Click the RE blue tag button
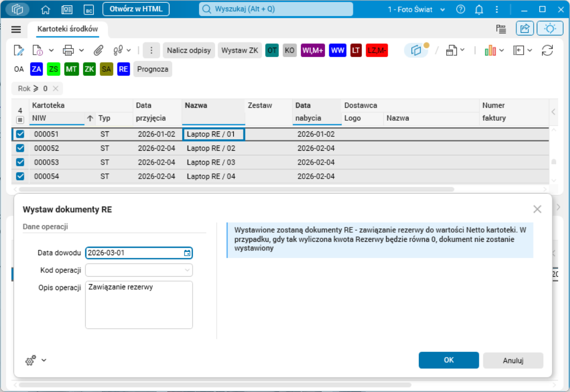This screenshot has height=392, width=570. [123, 69]
